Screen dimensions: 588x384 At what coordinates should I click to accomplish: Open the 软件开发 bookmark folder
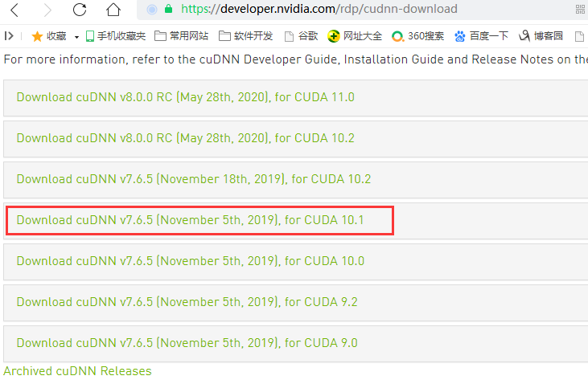coord(245,36)
